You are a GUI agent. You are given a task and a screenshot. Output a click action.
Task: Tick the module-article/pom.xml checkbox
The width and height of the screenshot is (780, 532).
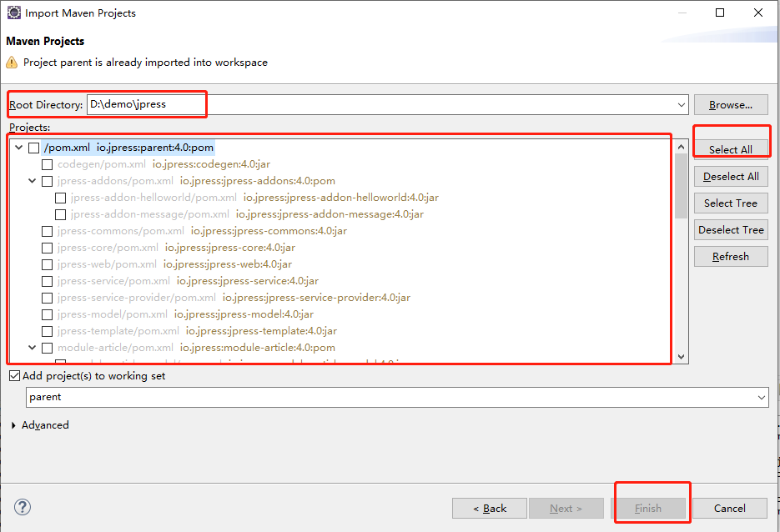[48, 348]
